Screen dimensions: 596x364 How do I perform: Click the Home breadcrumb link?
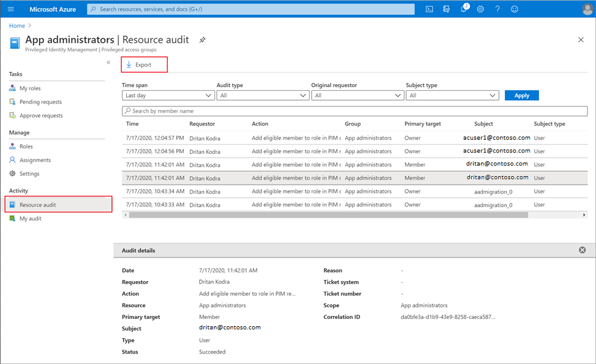coord(17,26)
